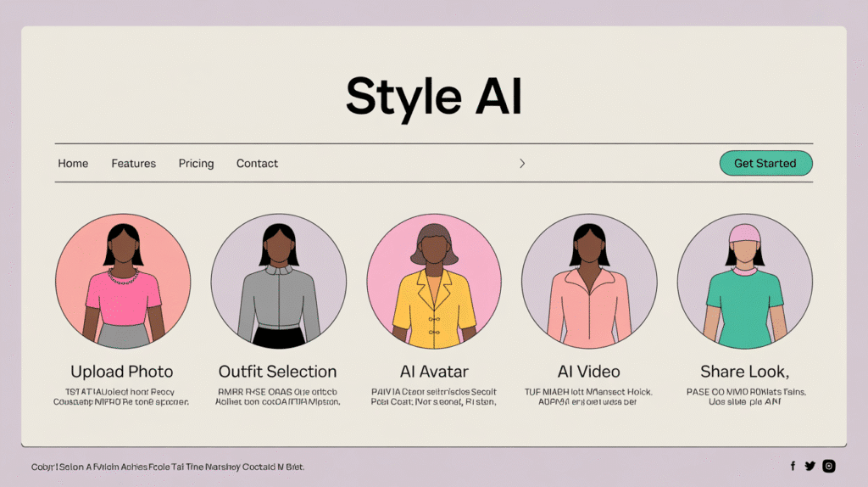This screenshot has height=487, width=868.
Task: Click the AI Video heading
Action: coord(588,372)
